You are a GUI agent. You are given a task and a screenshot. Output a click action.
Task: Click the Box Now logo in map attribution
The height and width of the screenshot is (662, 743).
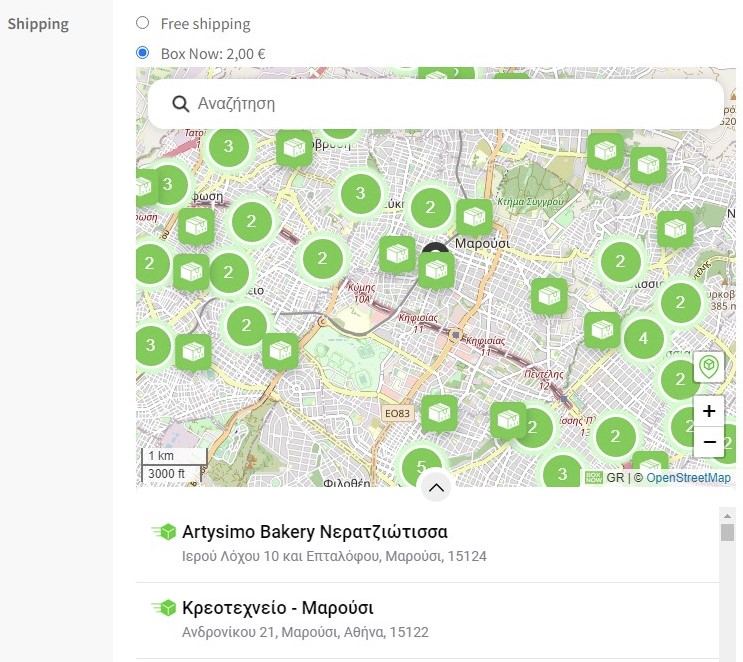594,478
